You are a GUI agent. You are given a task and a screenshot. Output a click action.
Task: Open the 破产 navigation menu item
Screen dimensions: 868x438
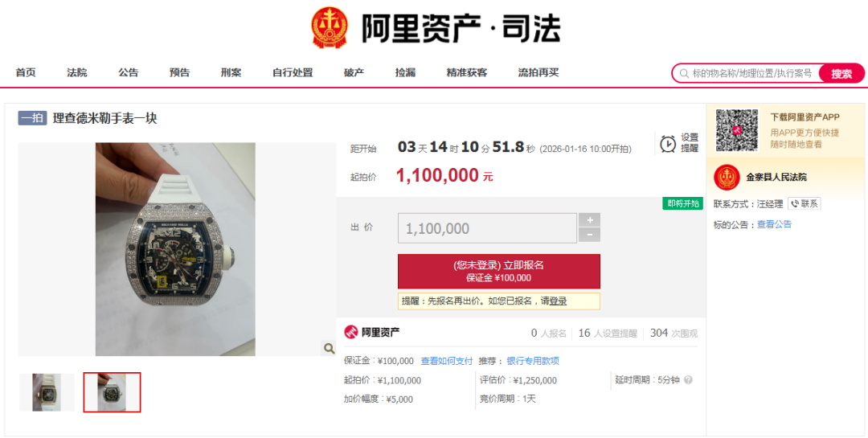[354, 72]
